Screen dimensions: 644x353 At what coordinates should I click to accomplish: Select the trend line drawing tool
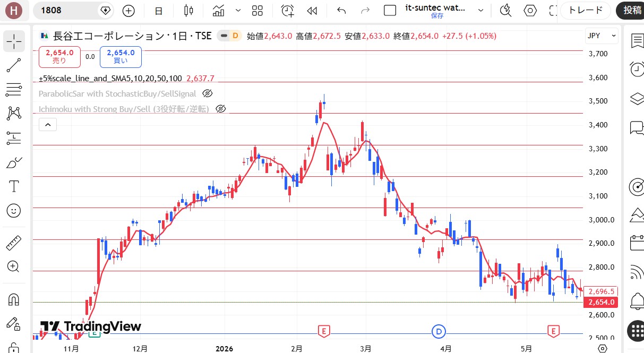pyautogui.click(x=14, y=65)
